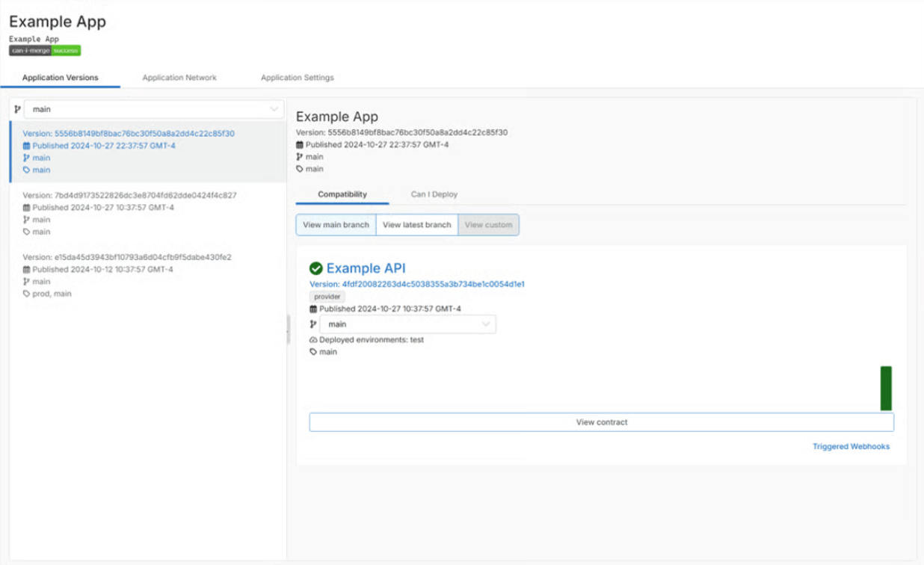
Task: Click the tag icon showing prod, main labels
Action: coord(26,294)
